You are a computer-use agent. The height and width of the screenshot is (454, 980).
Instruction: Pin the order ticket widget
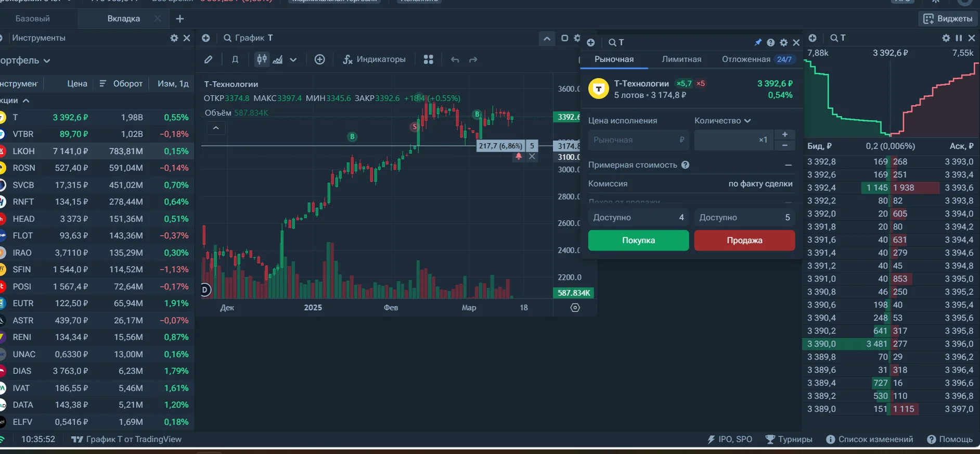click(758, 43)
